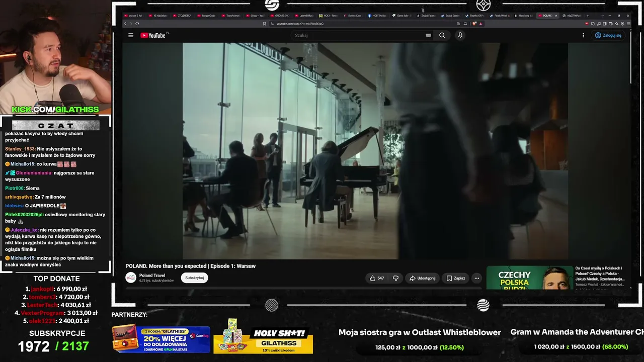Open "Co Czesi myślą o Polakach" video title

click(600, 274)
